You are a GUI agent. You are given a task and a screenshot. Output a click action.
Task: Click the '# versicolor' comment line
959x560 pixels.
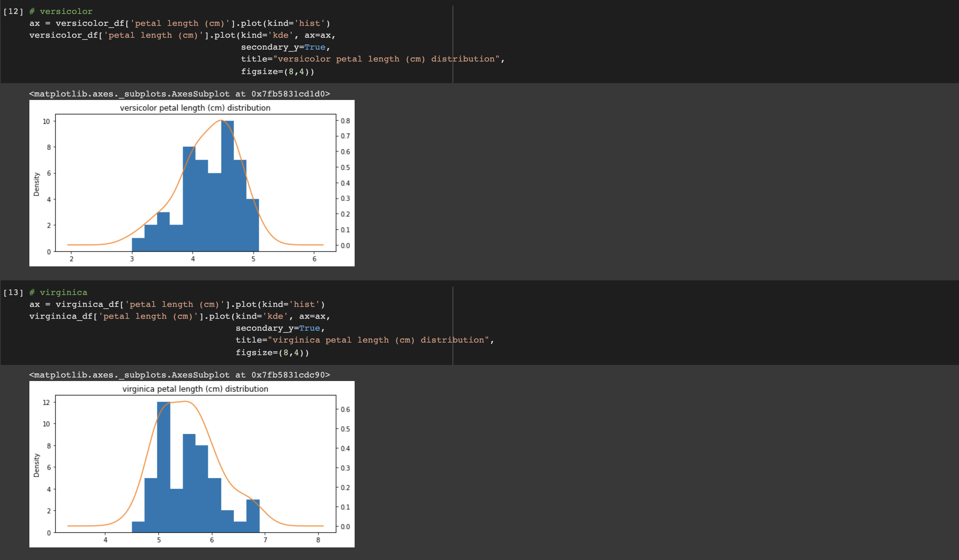pos(61,12)
